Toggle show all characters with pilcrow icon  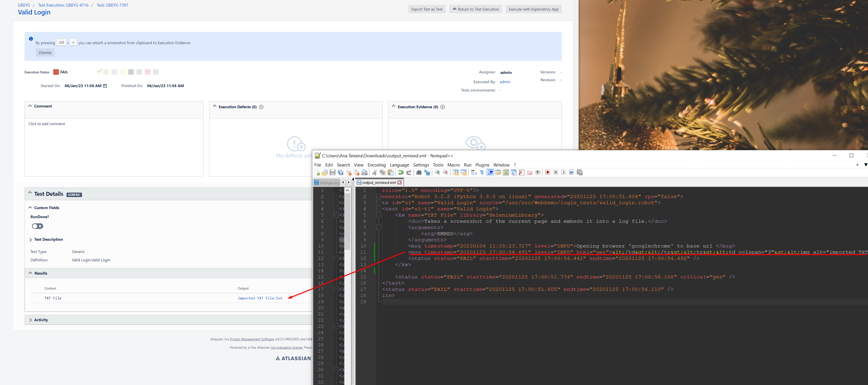pos(482,172)
